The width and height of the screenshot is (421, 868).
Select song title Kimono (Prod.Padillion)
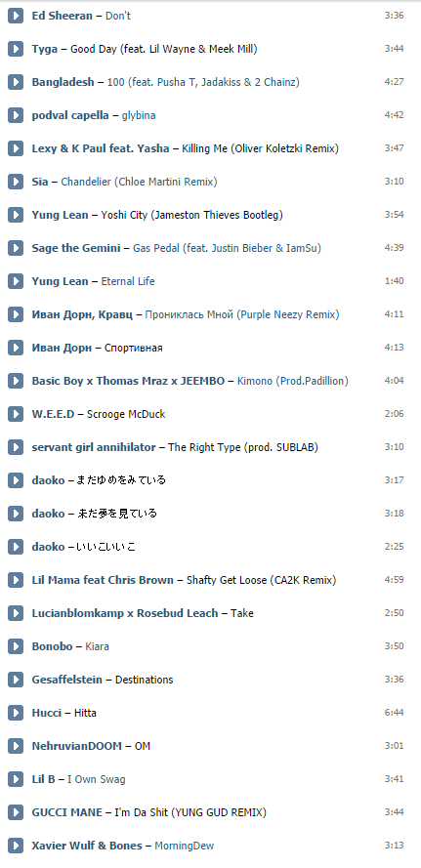pos(292,381)
